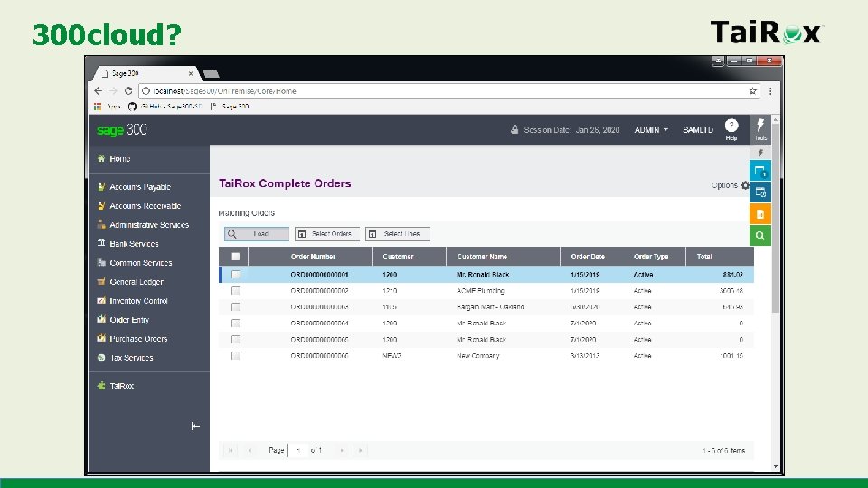
Task: Check the box for ACME Plumbing order
Action: (x=235, y=290)
